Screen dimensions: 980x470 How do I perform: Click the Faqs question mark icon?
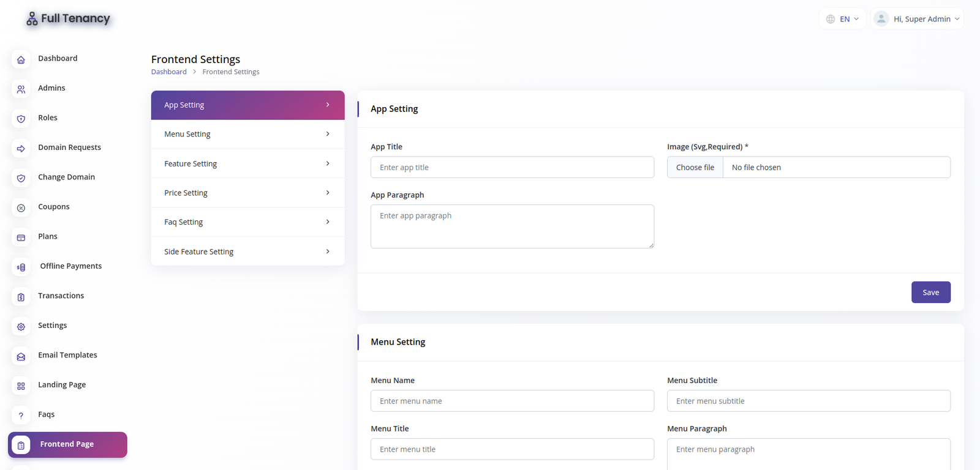(21, 416)
